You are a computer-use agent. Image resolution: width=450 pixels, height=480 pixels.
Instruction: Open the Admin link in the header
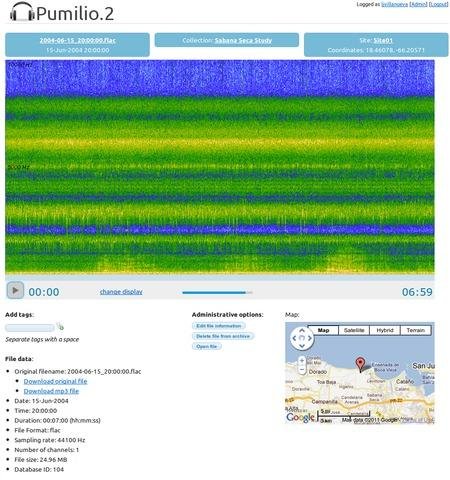tap(418, 4)
